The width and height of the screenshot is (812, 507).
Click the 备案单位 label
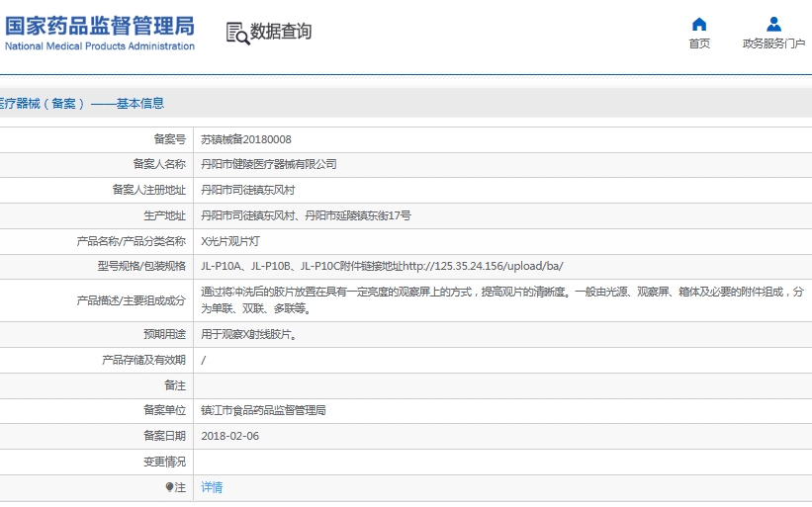[x=164, y=411]
